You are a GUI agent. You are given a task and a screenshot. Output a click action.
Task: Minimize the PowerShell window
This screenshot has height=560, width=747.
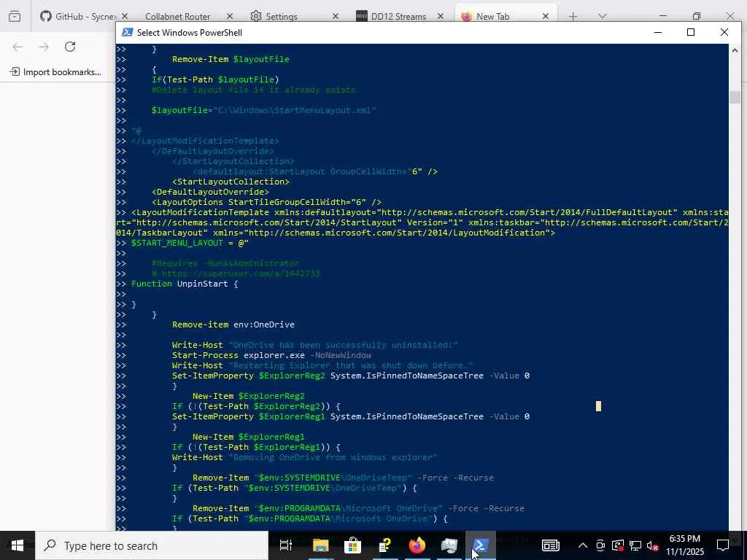[x=658, y=32]
